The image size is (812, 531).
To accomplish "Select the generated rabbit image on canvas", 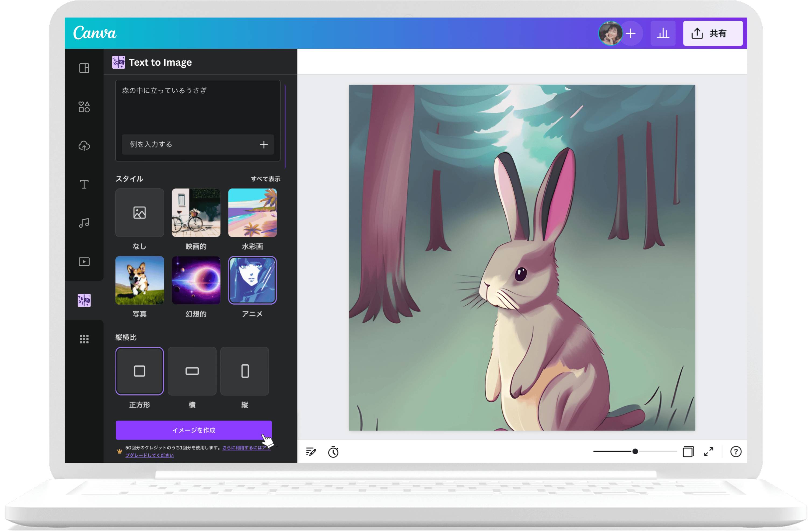I will 522,258.
